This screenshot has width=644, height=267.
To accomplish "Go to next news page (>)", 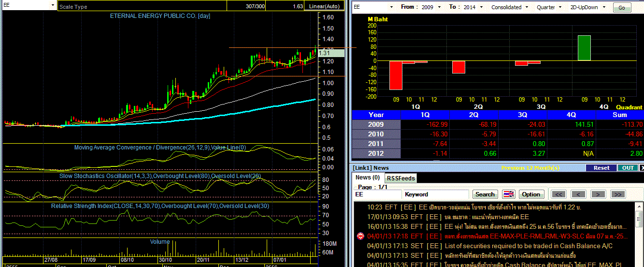I will tap(598, 194).
